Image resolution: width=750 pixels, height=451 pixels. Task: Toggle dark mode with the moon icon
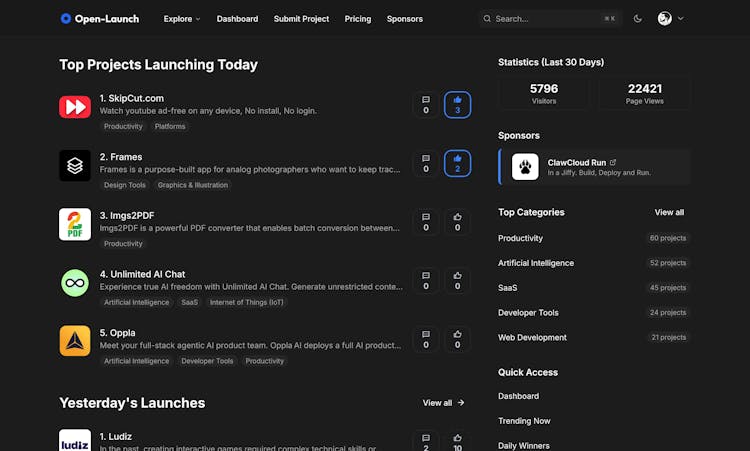tap(638, 19)
